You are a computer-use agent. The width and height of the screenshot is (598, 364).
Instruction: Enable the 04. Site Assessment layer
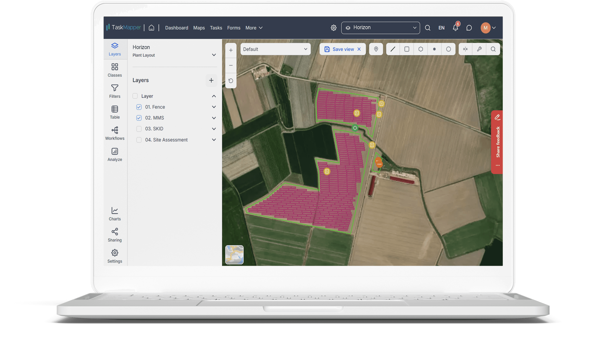coord(139,140)
